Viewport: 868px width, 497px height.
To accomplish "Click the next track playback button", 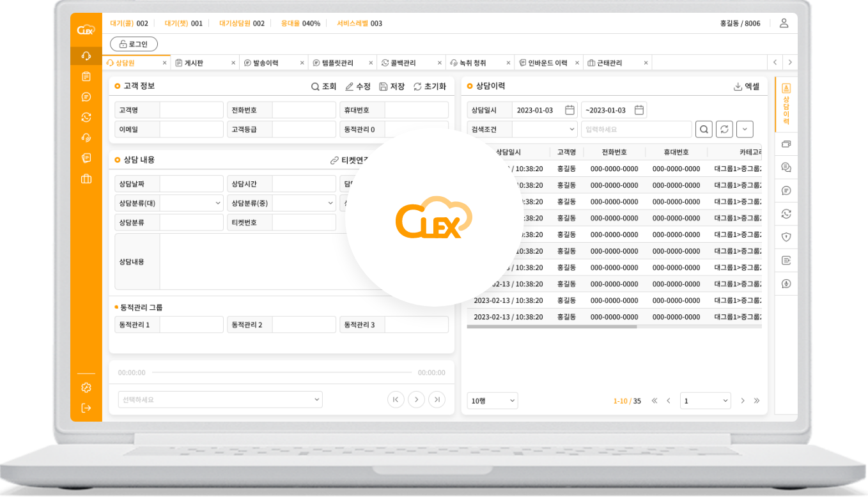I will (437, 399).
